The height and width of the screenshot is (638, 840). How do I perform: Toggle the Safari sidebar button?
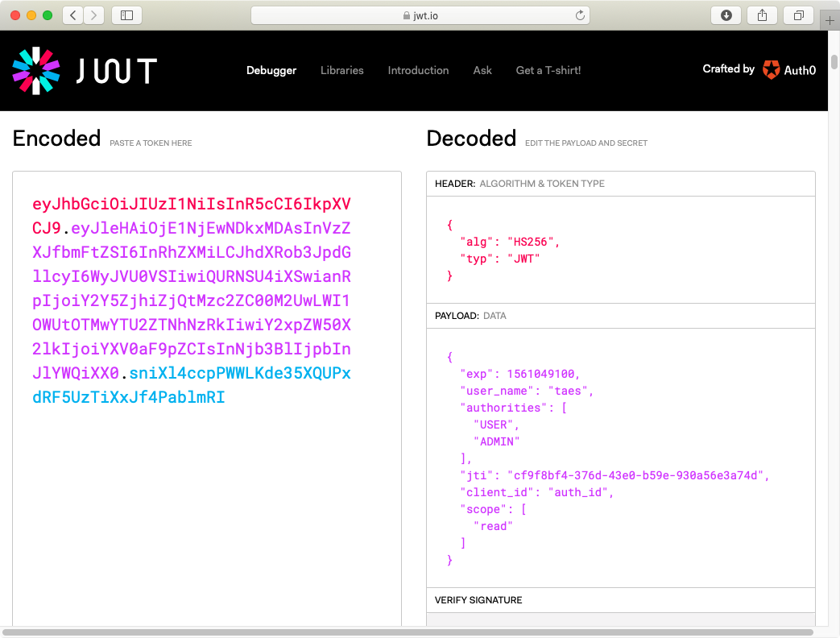coord(127,15)
